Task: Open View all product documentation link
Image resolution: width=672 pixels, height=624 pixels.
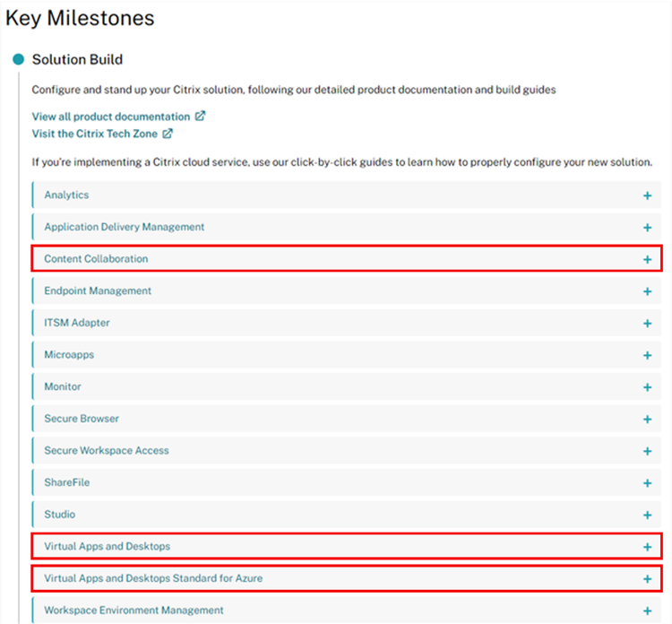Action: tap(110, 117)
